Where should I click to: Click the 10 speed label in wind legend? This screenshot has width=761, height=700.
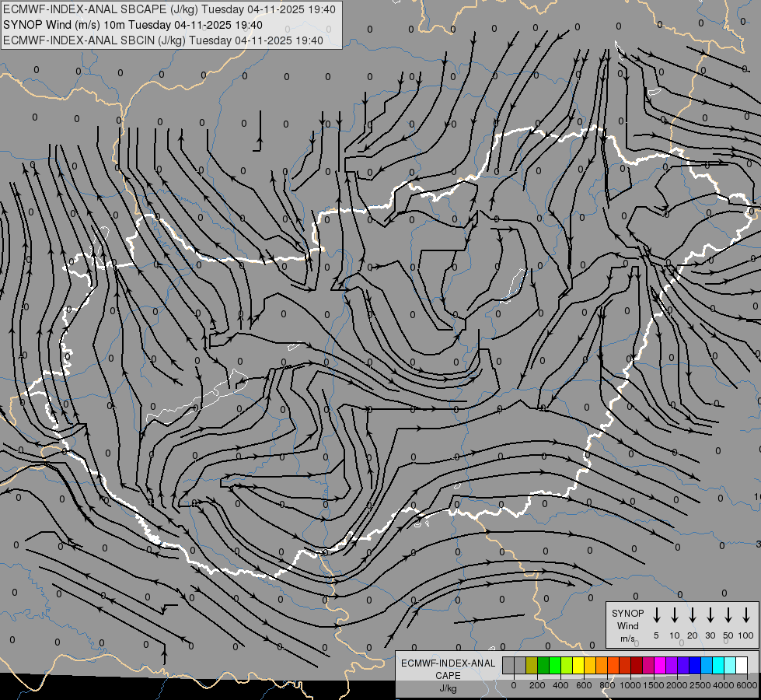[675, 635]
